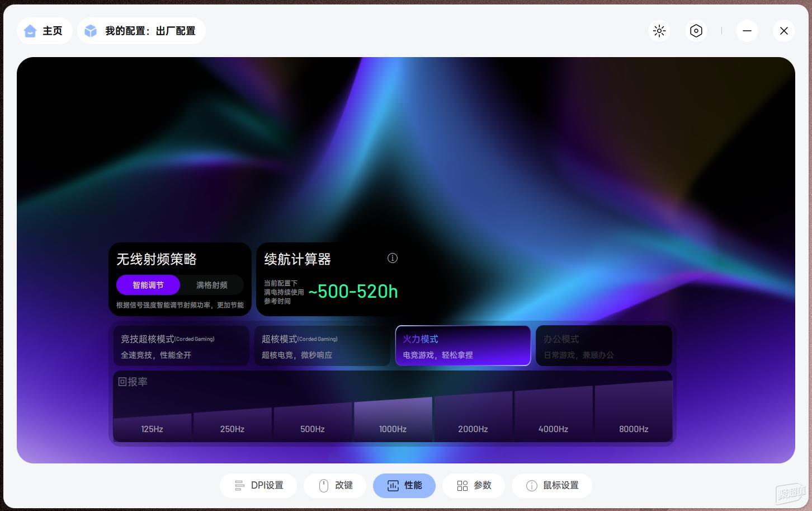Toggle the light theme sun icon

point(659,31)
